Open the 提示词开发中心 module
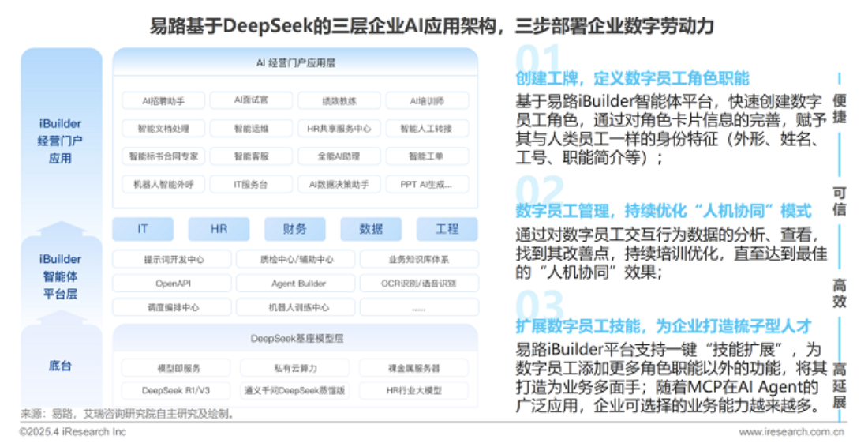 click(x=172, y=259)
